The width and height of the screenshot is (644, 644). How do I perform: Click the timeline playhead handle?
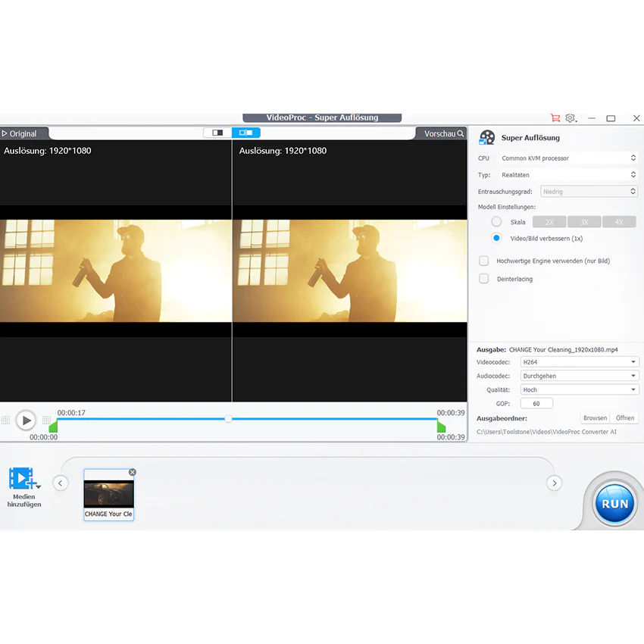click(228, 418)
